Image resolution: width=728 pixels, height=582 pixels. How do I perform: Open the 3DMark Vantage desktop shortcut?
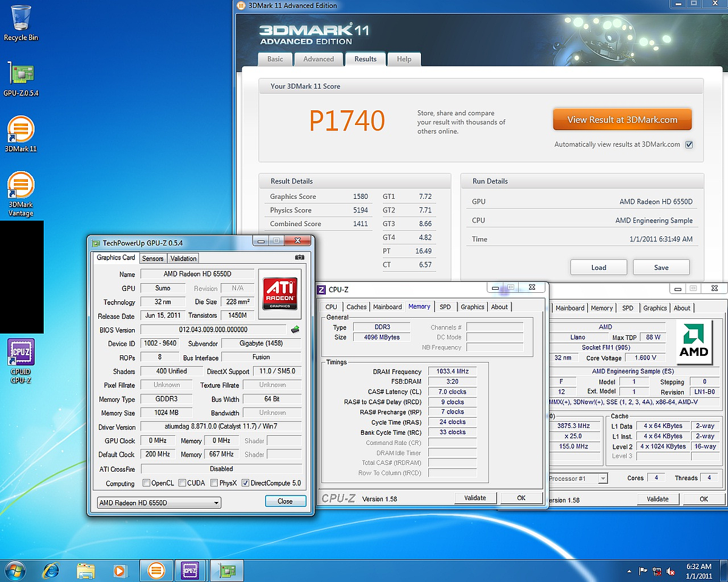tap(21, 194)
